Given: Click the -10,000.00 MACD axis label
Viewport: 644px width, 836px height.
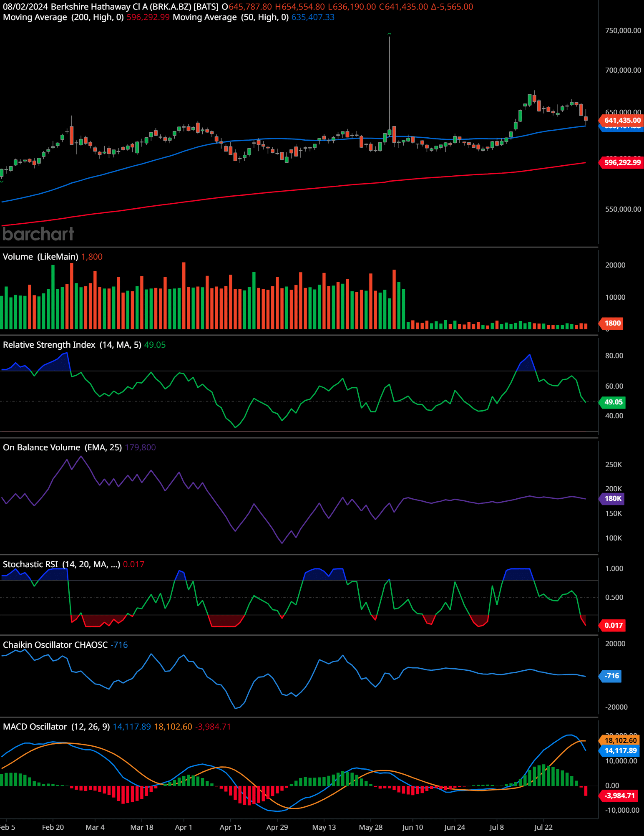Looking at the screenshot, I should click(622, 810).
